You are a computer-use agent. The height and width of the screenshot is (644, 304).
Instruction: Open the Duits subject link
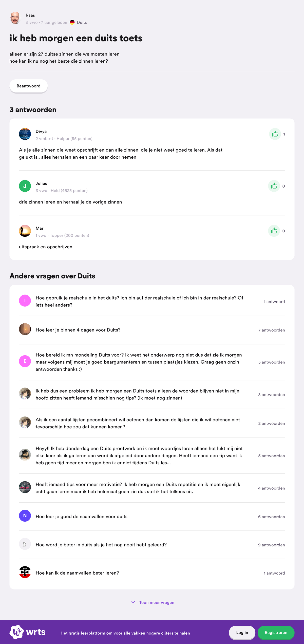pos(82,22)
